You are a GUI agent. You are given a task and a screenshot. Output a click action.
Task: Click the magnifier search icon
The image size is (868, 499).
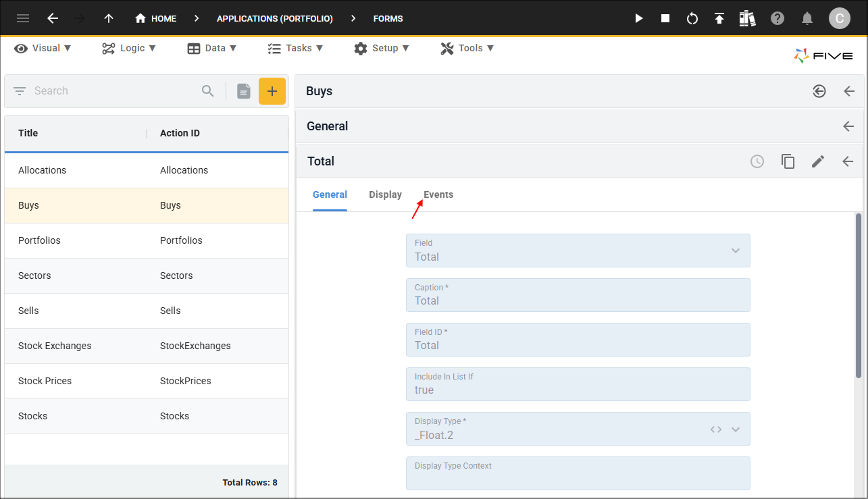pyautogui.click(x=208, y=91)
